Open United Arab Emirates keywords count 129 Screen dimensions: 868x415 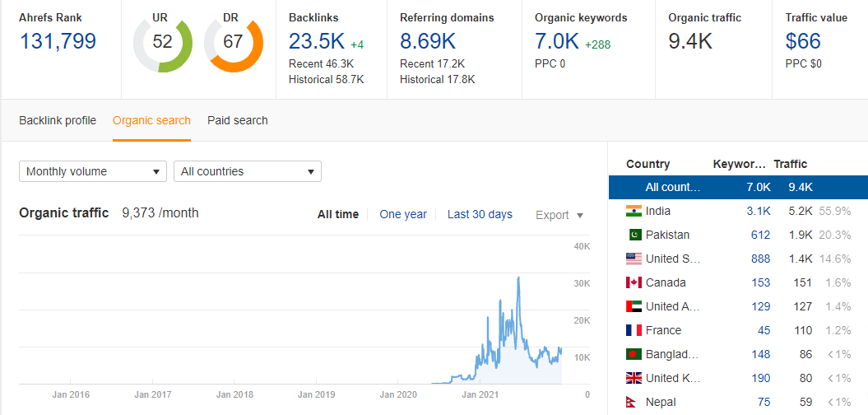(x=760, y=306)
